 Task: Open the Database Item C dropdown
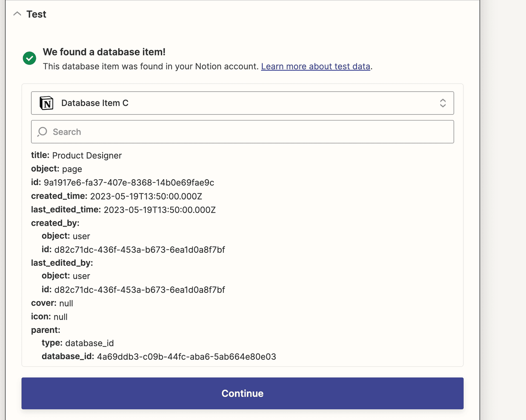242,103
